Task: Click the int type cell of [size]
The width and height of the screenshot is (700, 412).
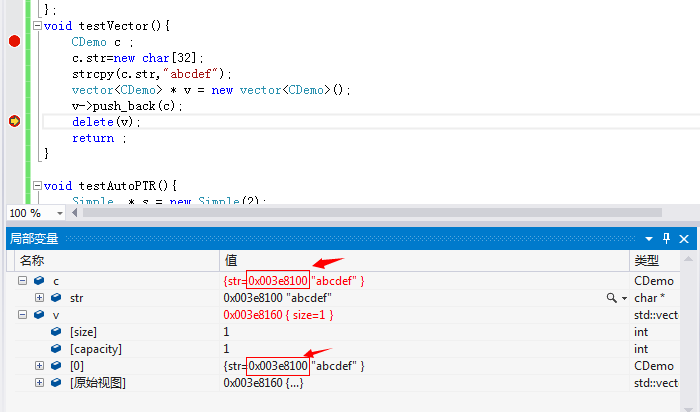Action: pos(641,332)
